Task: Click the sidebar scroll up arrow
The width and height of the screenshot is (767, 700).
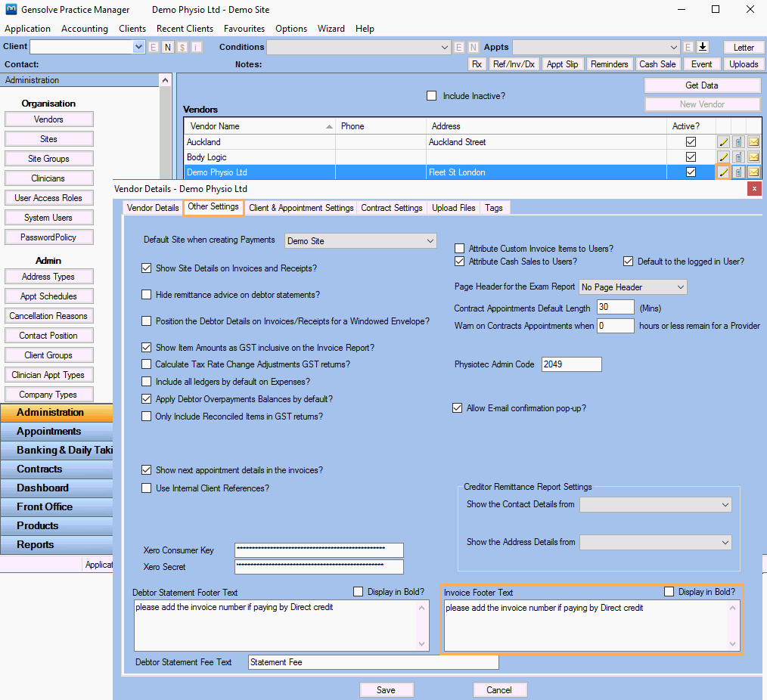Action: [x=166, y=80]
